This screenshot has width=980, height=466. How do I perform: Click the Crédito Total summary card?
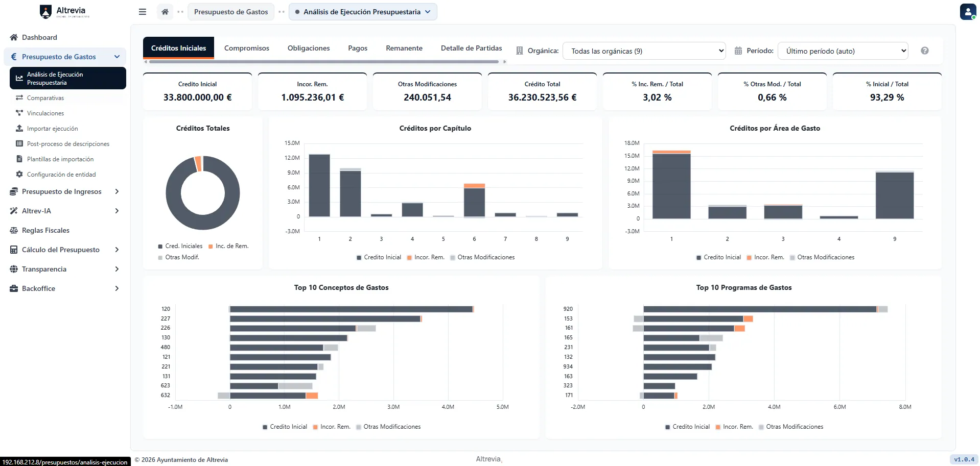542,91
